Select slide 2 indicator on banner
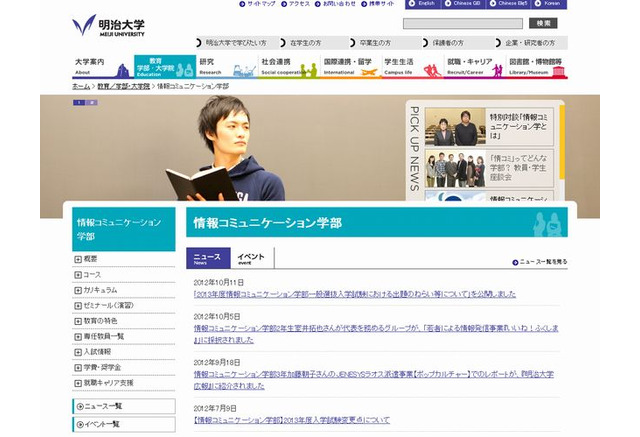640x437 pixels. 92,102
